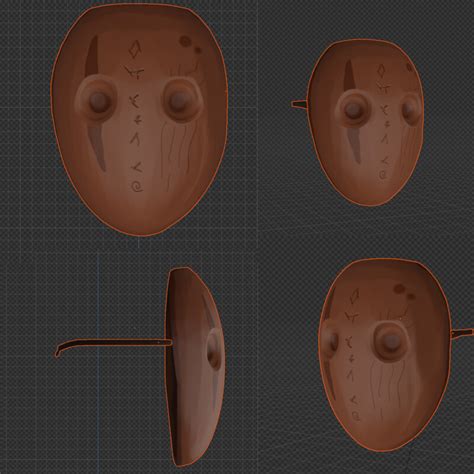
Task: Click spiral rune on large front-view mask
Action: [137, 187]
